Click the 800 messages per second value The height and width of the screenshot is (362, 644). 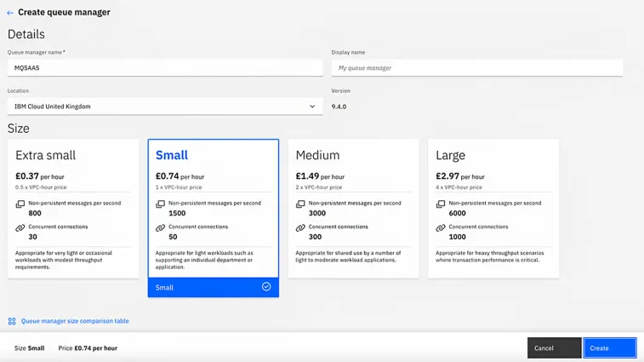tap(35, 213)
